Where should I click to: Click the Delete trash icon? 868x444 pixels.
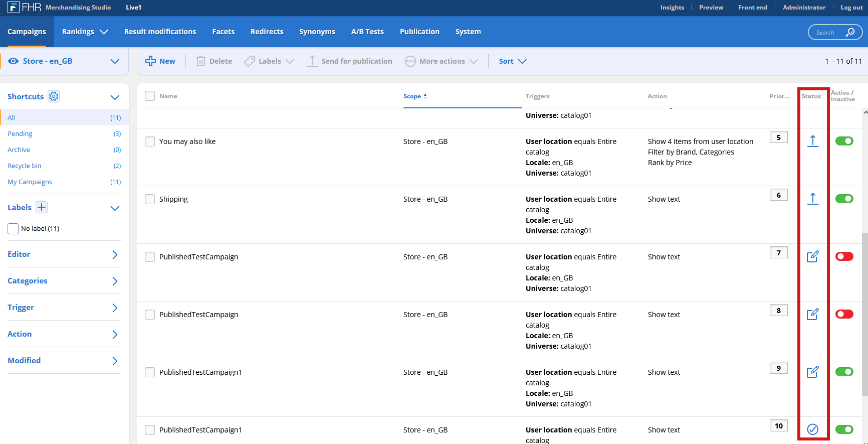[x=201, y=61]
